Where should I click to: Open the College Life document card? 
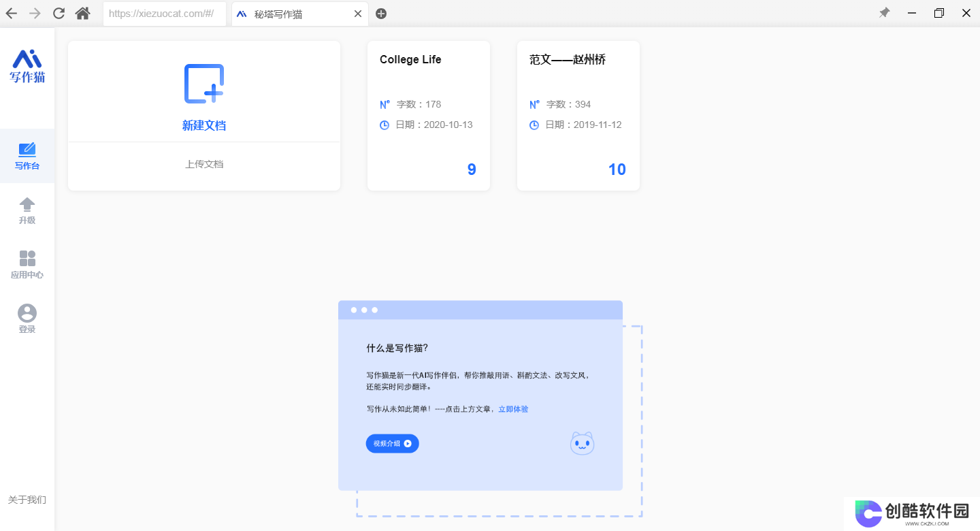coord(429,116)
